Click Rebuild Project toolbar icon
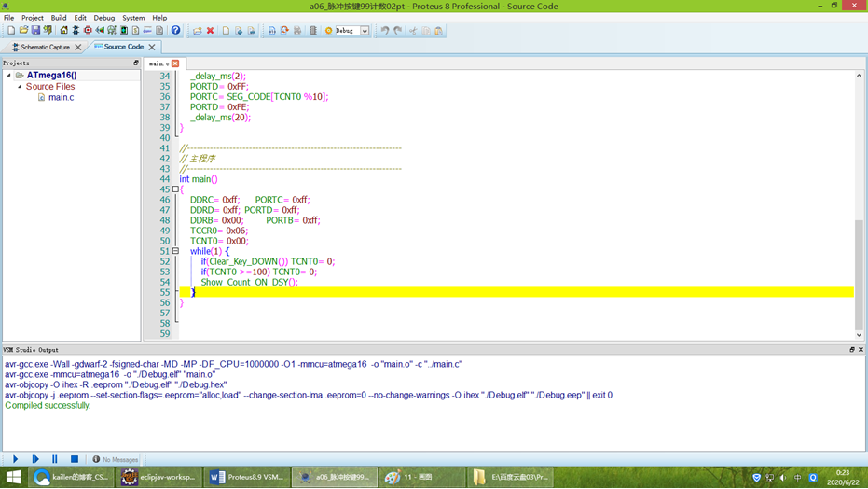This screenshot has height=489, width=868. pyautogui.click(x=284, y=31)
